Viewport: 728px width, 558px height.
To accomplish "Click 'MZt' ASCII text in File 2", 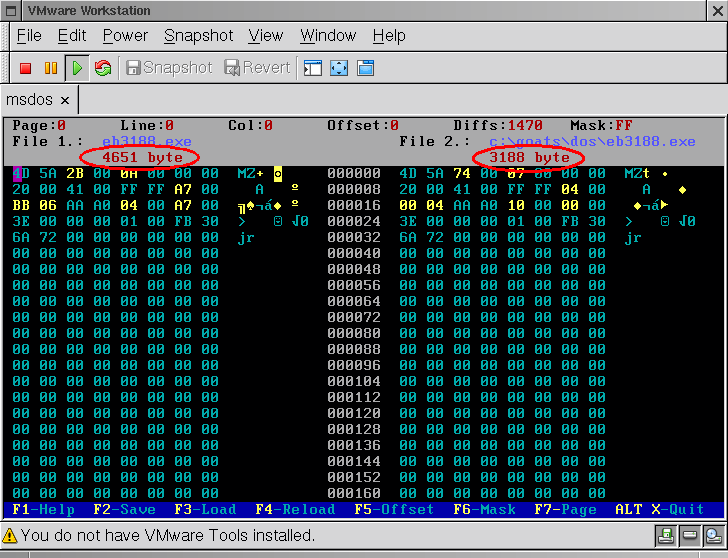I will 637,174.
